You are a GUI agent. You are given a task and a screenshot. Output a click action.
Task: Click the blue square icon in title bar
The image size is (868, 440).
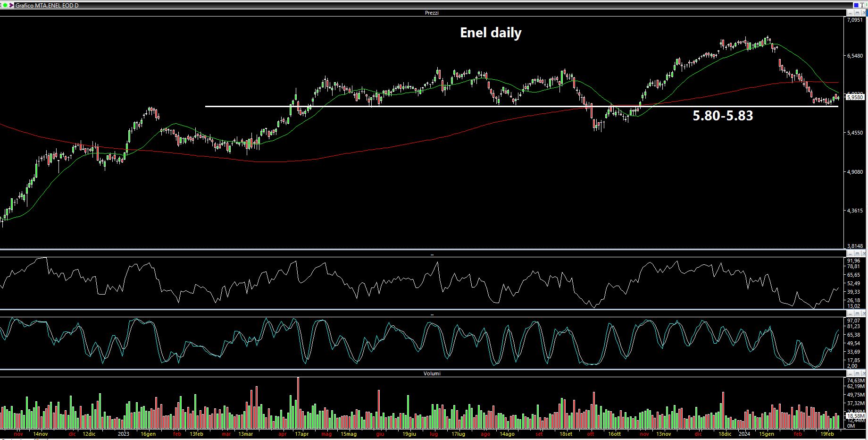(x=856, y=5)
